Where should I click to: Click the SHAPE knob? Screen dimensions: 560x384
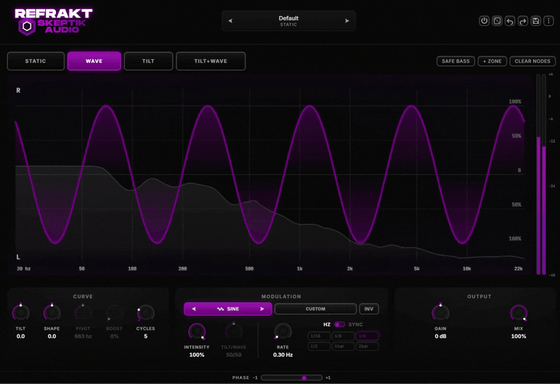[52, 313]
